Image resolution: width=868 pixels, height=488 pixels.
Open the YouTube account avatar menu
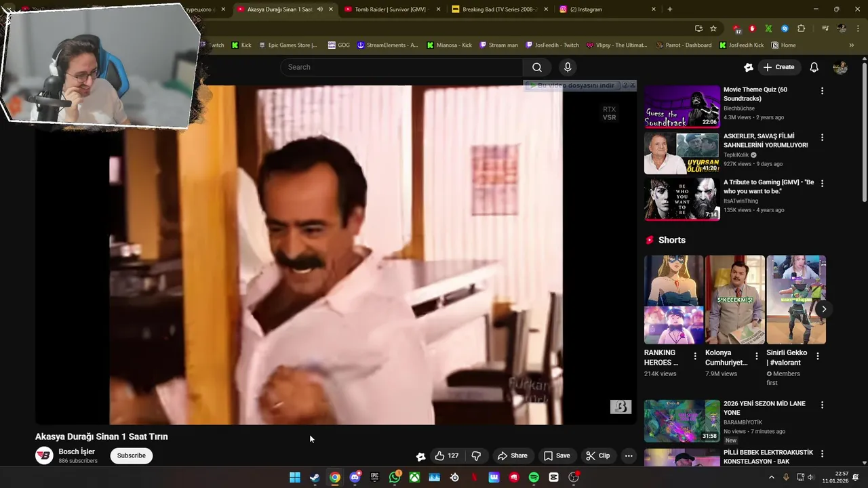[x=840, y=67]
